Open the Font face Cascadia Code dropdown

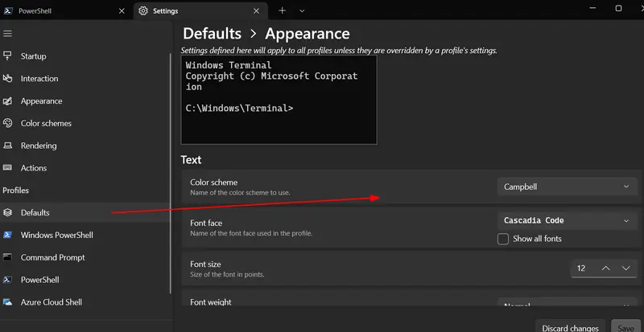click(x=568, y=220)
